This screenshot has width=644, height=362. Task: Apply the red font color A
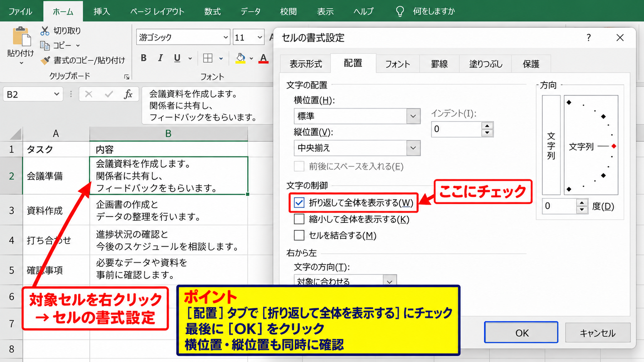point(263,58)
